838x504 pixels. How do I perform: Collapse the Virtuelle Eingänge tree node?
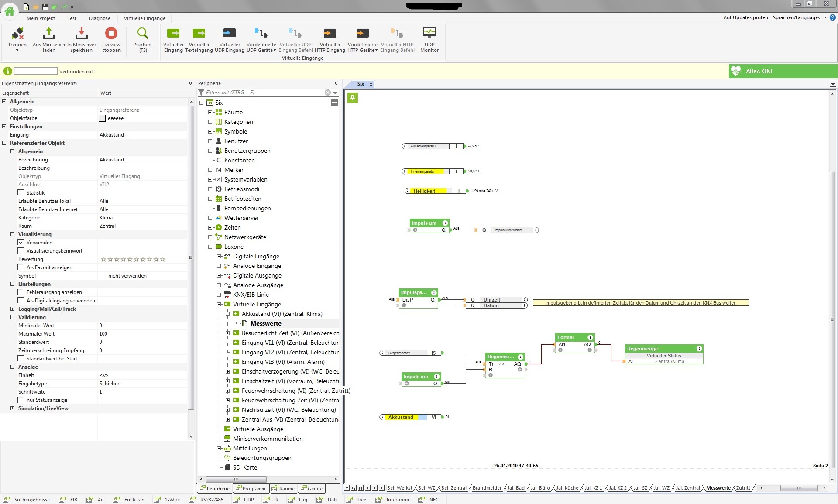(219, 304)
